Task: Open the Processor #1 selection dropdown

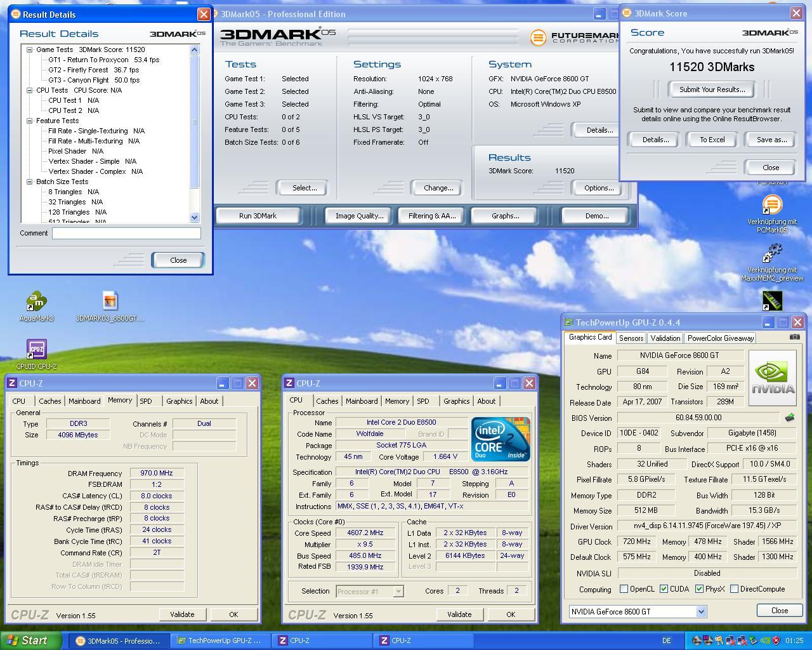Action: (x=398, y=592)
